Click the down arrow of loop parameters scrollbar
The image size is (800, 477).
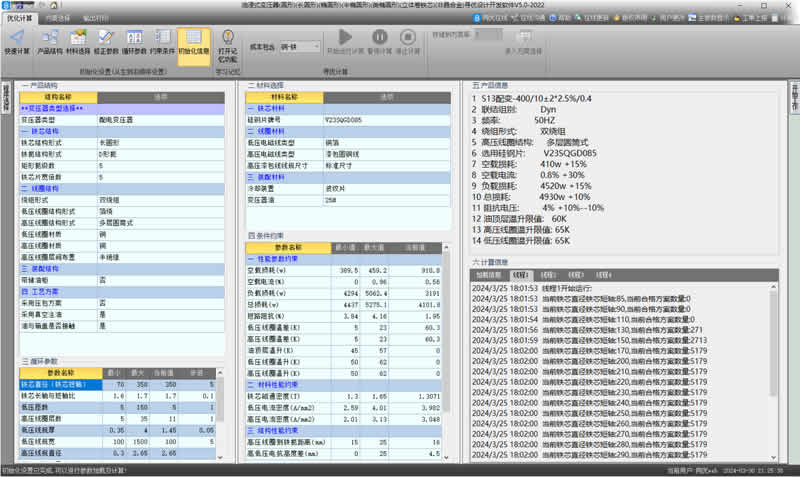(220, 457)
